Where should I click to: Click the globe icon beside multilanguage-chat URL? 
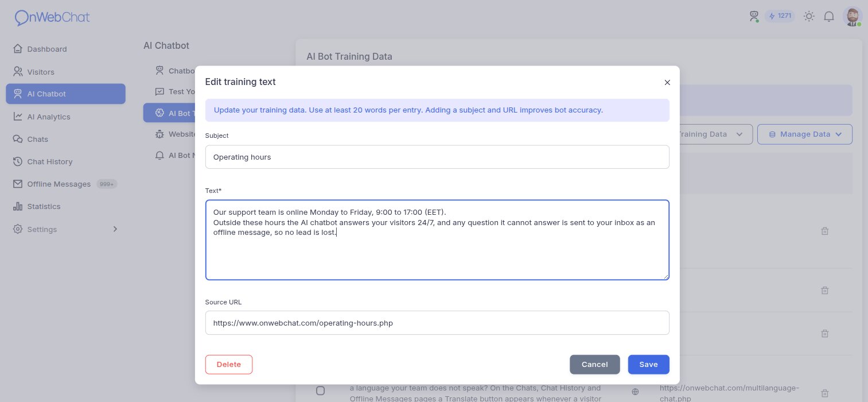(635, 392)
